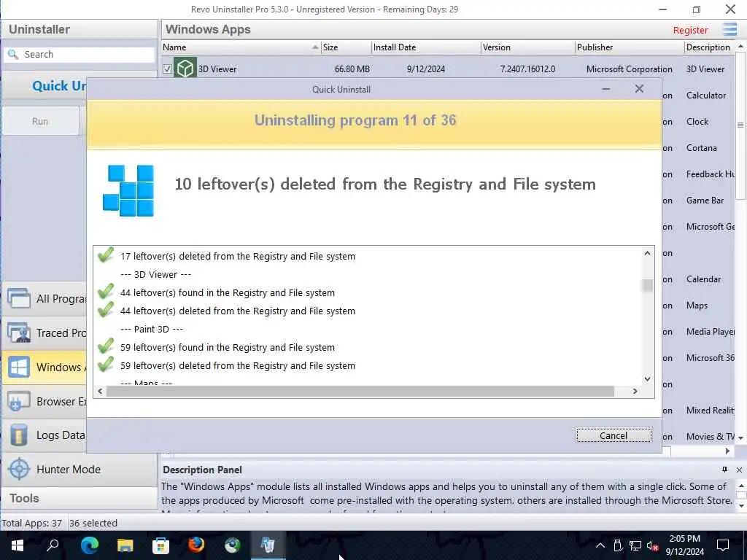Click the blue blocks uninstall progress icon

click(128, 190)
